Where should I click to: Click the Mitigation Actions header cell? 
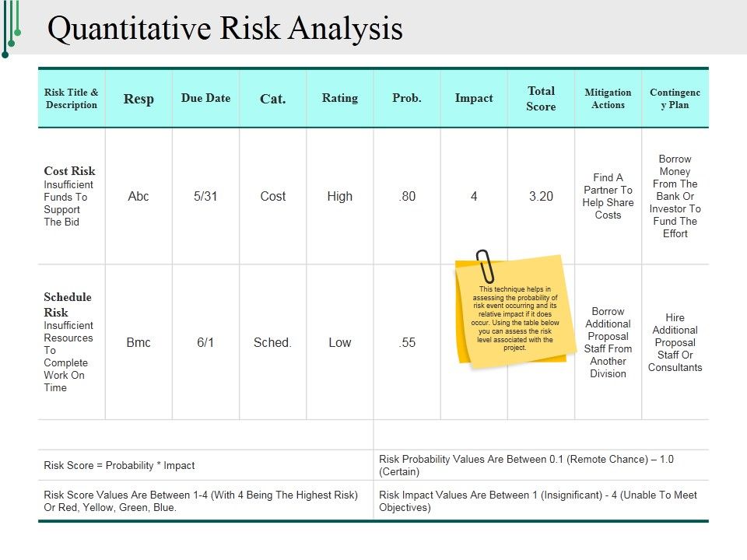[608, 98]
